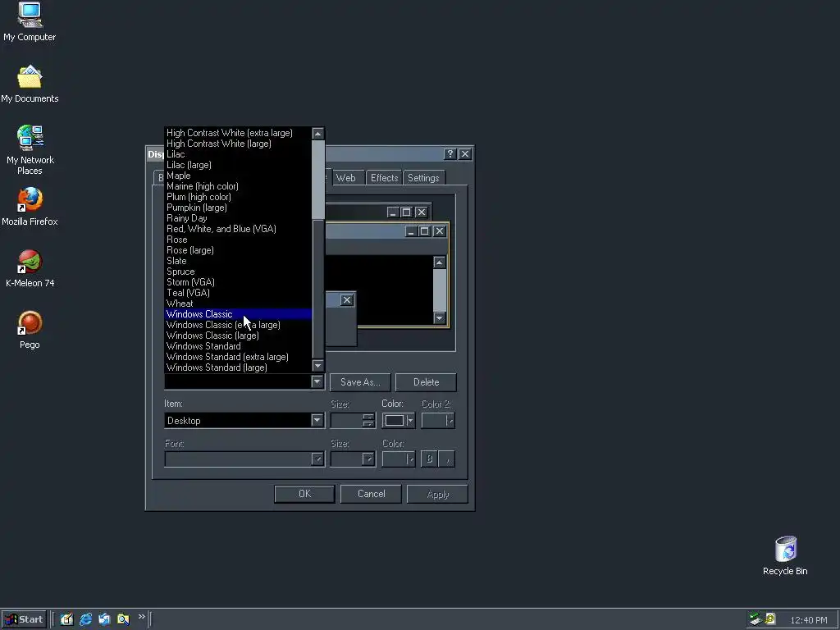This screenshot has height=630, width=840.
Task: Click scheme list scroll up arrow
Action: point(317,134)
